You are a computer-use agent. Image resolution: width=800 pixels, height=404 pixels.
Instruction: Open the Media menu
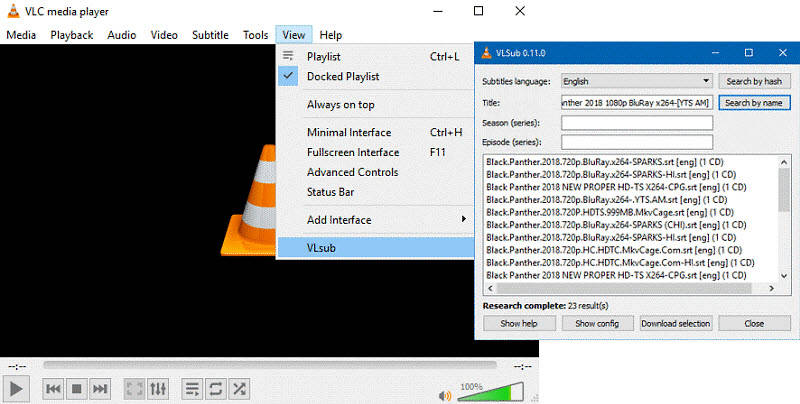(21, 35)
